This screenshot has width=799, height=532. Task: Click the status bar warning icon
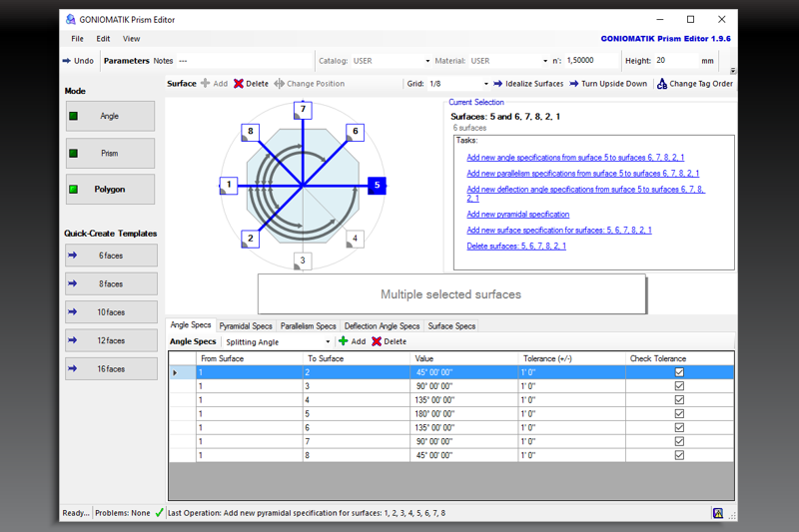718,513
